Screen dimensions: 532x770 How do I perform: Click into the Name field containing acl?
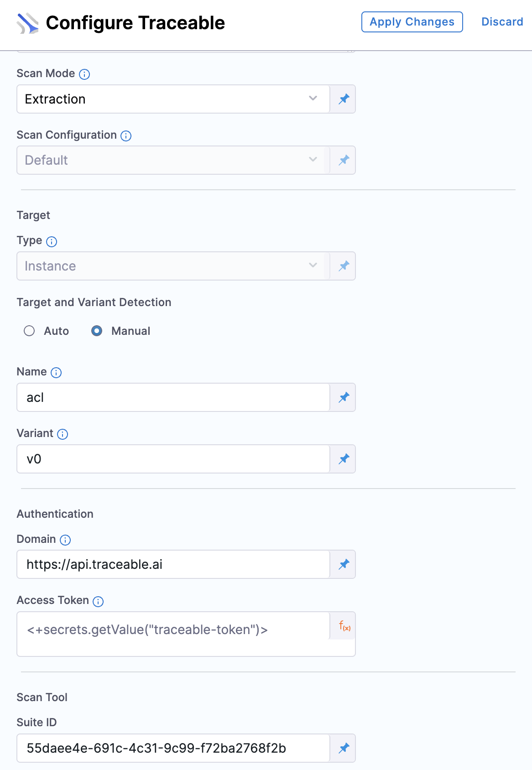pos(173,397)
